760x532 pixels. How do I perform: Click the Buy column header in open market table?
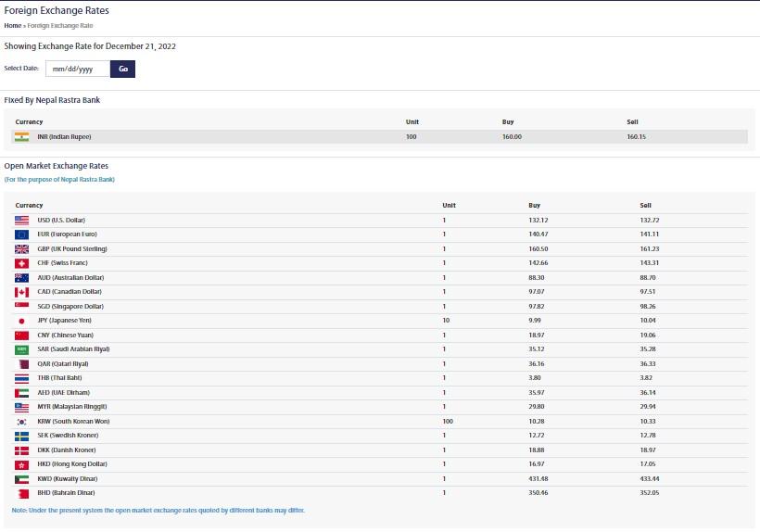coord(534,205)
